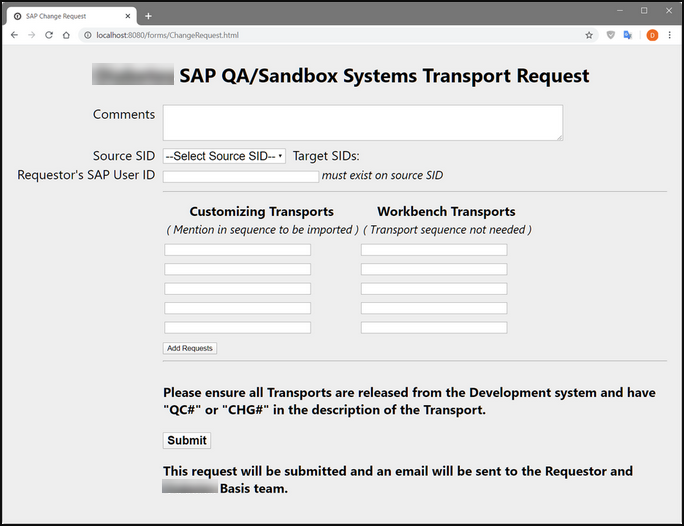This screenshot has height=526, width=684.
Task: Click the first Workbench Transports field
Action: click(x=434, y=250)
